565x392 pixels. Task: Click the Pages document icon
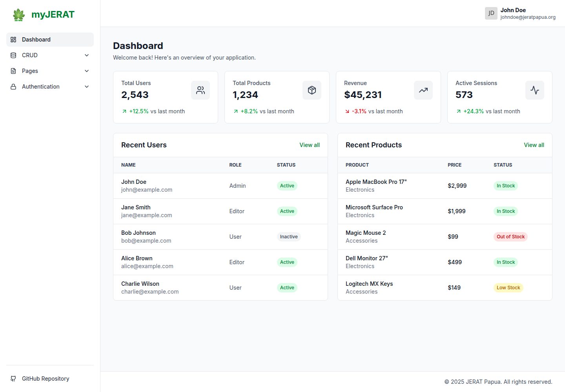click(13, 71)
